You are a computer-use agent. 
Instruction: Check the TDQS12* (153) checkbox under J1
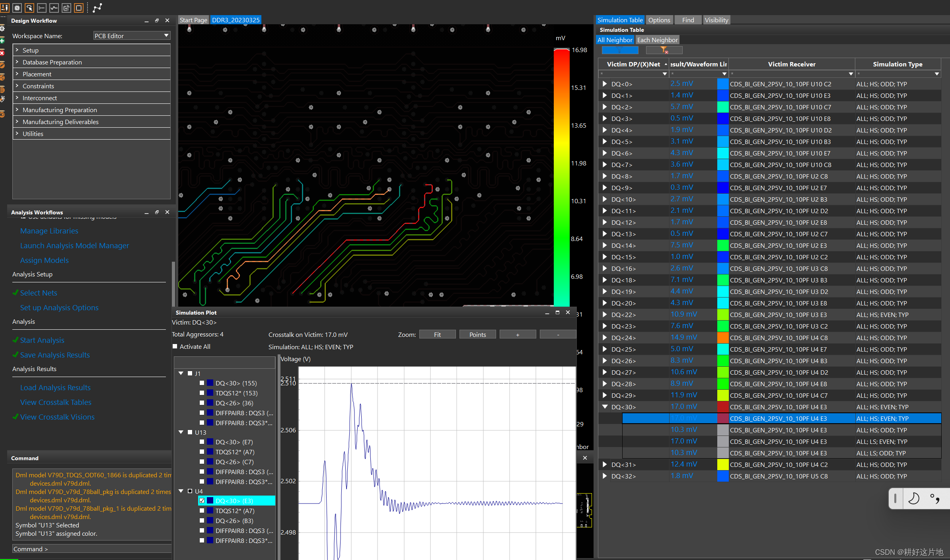pyautogui.click(x=202, y=393)
